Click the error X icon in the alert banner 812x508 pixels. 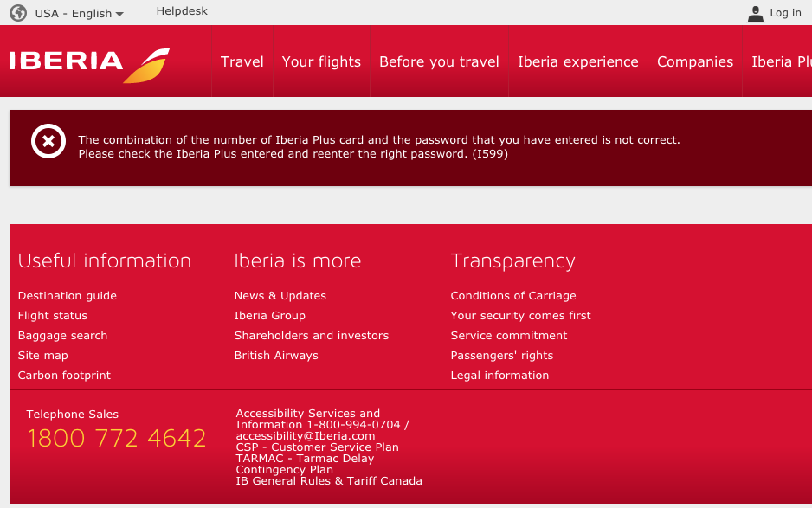pyautogui.click(x=48, y=141)
